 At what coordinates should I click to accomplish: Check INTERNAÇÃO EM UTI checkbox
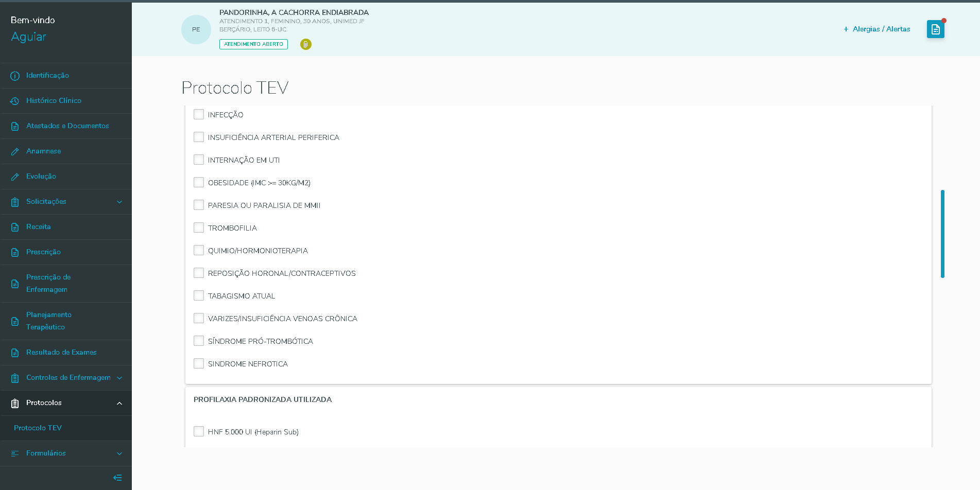pyautogui.click(x=199, y=160)
